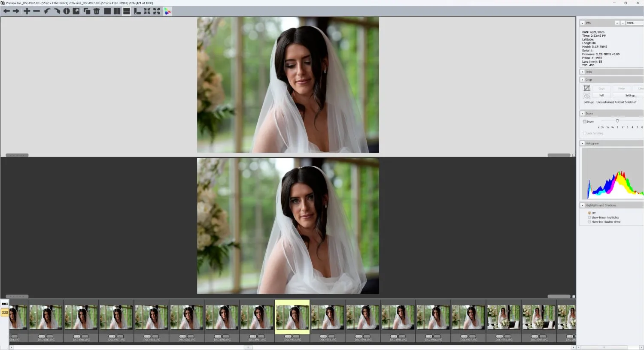Click the Full button in the Crop panel

click(601, 95)
